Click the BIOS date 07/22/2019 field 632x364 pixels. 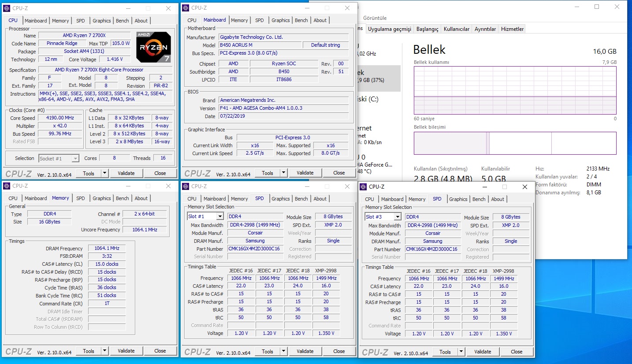tap(283, 116)
